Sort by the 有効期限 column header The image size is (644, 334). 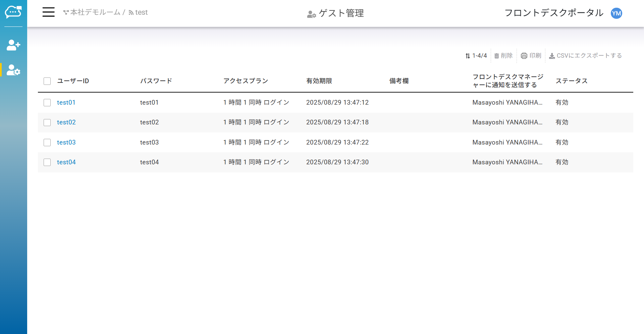point(319,81)
